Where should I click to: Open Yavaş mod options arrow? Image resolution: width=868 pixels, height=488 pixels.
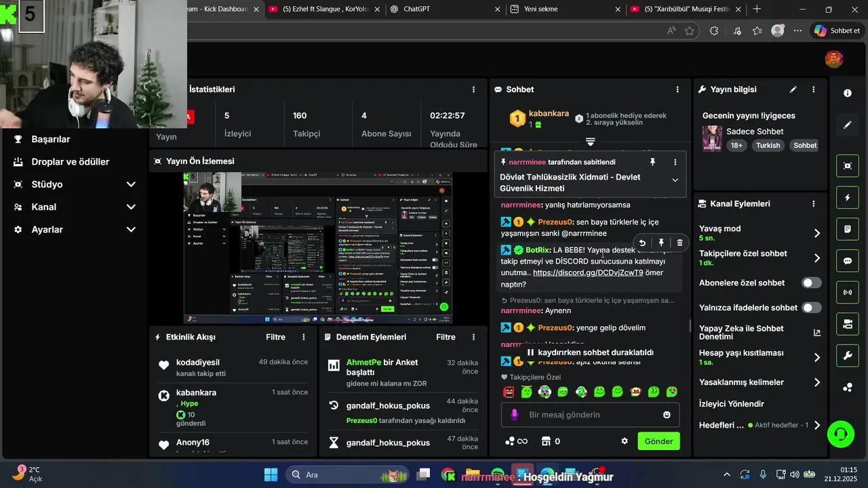tap(816, 233)
